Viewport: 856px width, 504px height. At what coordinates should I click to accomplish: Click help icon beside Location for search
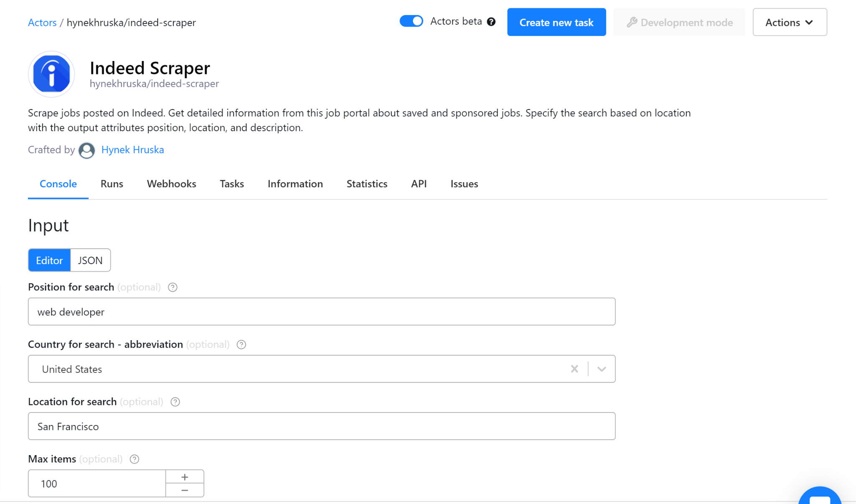click(175, 402)
